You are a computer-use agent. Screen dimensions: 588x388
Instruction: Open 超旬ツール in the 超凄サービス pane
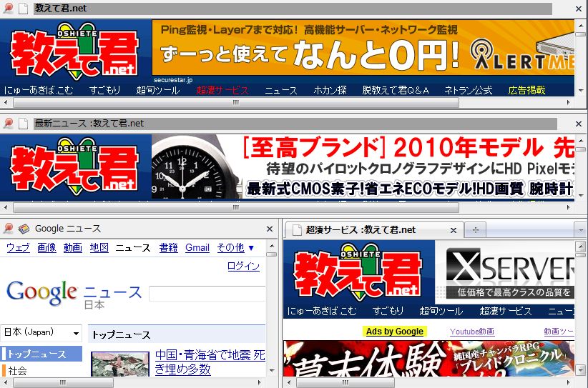coord(441,312)
